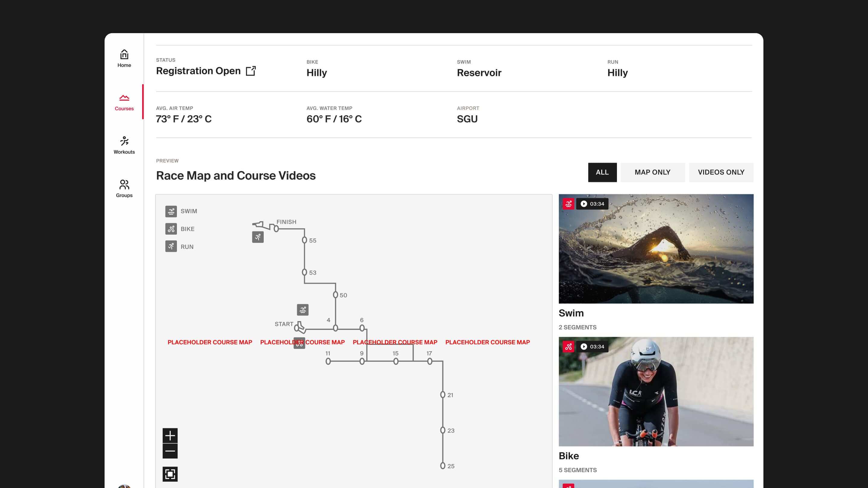The height and width of the screenshot is (488, 868).
Task: Play the Swim video using 03:34 badge
Action: point(592,204)
